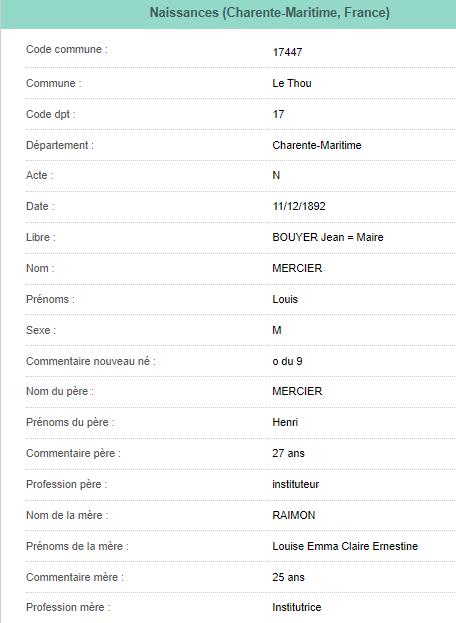456x623 pixels.
Task: Select the newborn comment o du 9
Action: (287, 361)
